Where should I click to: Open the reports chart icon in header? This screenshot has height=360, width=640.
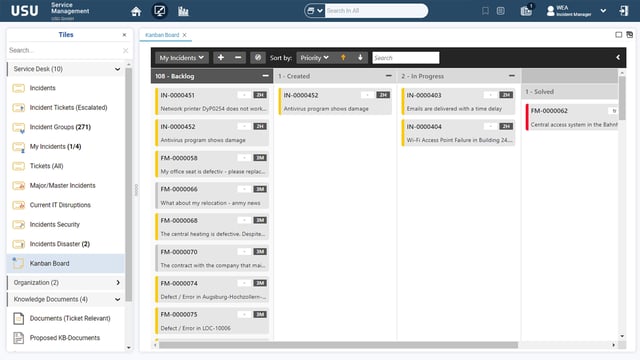(x=183, y=11)
